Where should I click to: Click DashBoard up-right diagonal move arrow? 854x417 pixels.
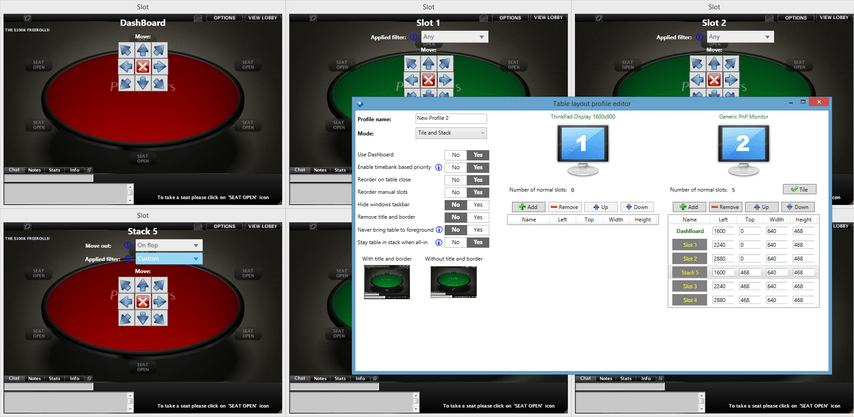(x=159, y=50)
